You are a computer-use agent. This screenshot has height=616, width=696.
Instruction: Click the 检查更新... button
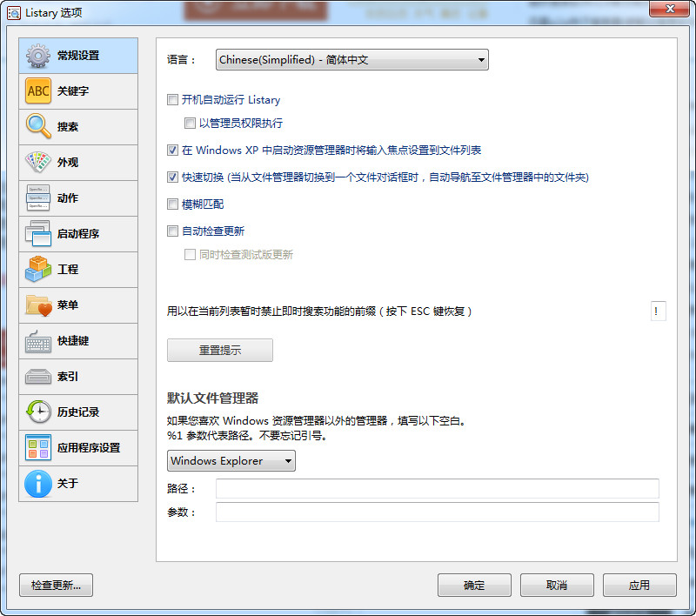coord(56,586)
